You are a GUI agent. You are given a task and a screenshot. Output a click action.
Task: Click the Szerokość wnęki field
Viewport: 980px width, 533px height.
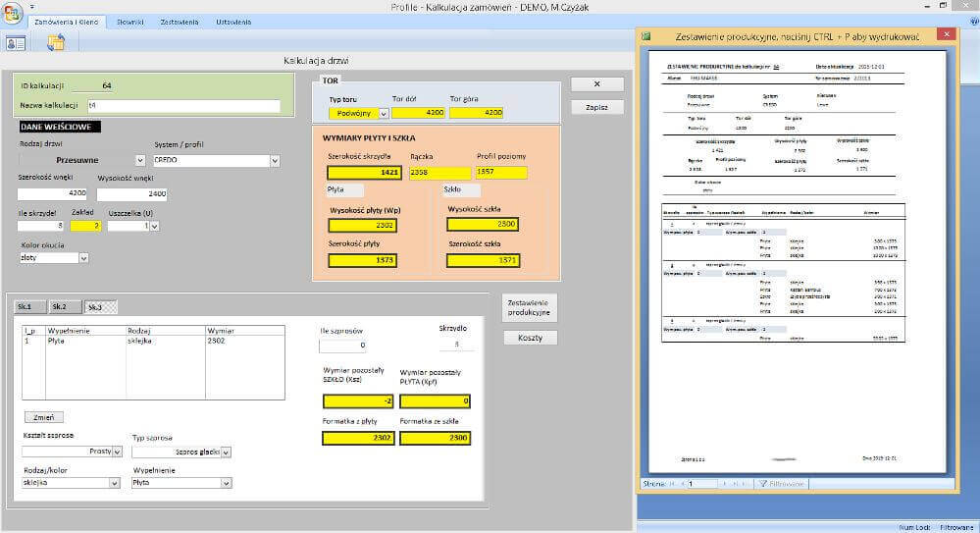coord(53,193)
